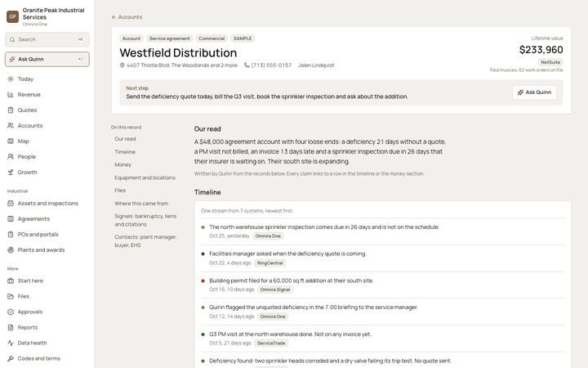This screenshot has height=368, width=588.
Task: Click the phone icon by (713) 555-0157
Action: [x=247, y=65]
